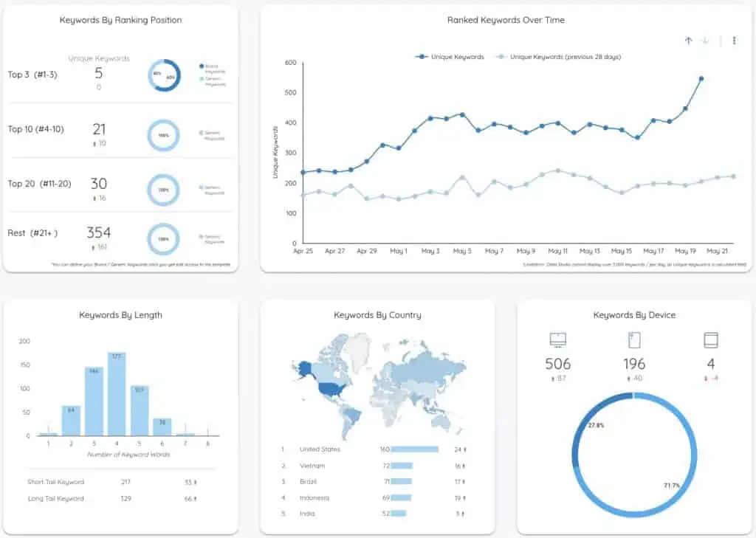Image resolution: width=756 pixels, height=538 pixels.
Task: Click the Top 10 ranking donut chart
Action: 163,133
